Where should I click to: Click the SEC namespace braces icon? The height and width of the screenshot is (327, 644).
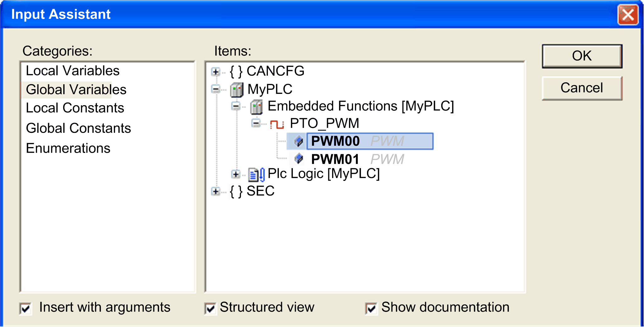236,191
